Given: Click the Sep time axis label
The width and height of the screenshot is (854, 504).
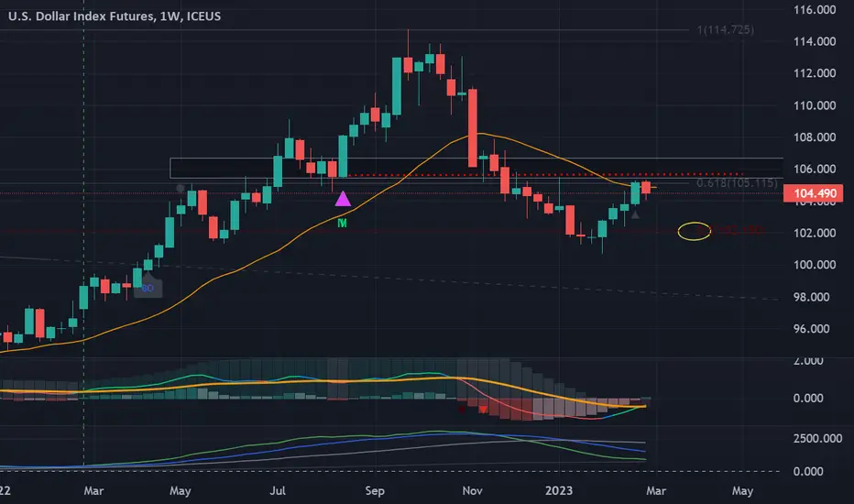Looking at the screenshot, I should (x=375, y=491).
